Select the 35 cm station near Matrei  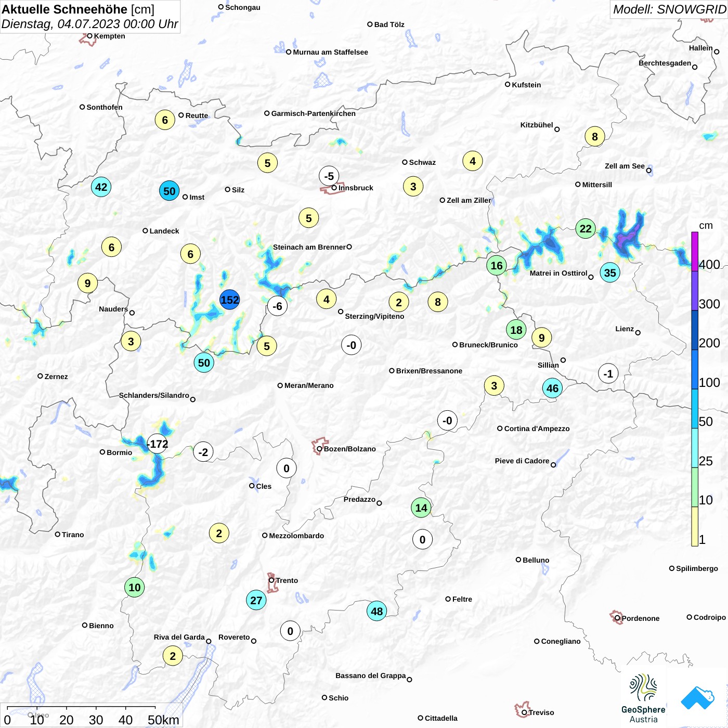[610, 272]
